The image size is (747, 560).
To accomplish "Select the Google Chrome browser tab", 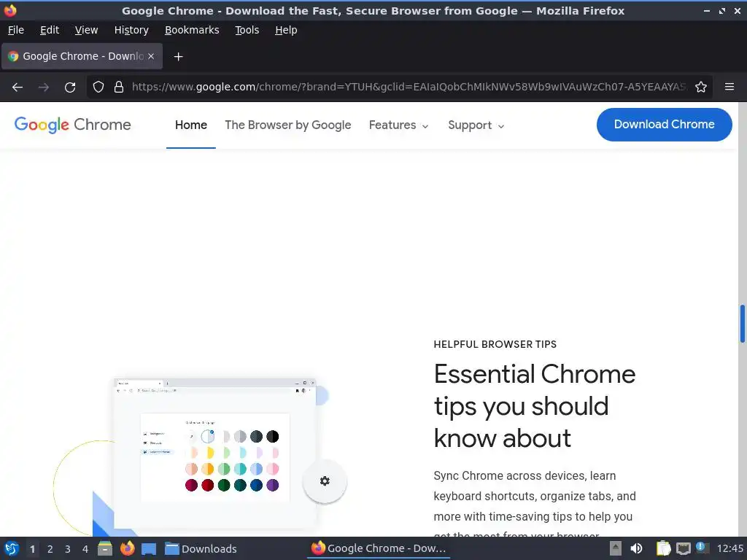I will [x=82, y=56].
